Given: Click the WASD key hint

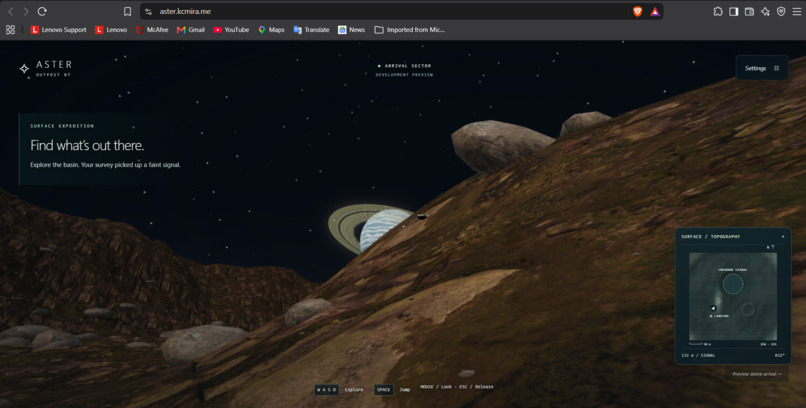Looking at the screenshot, I should (327, 390).
